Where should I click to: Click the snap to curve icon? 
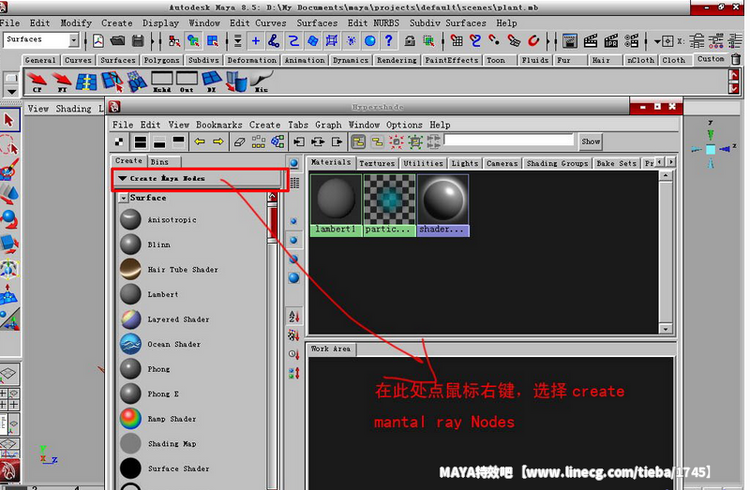tap(475, 41)
